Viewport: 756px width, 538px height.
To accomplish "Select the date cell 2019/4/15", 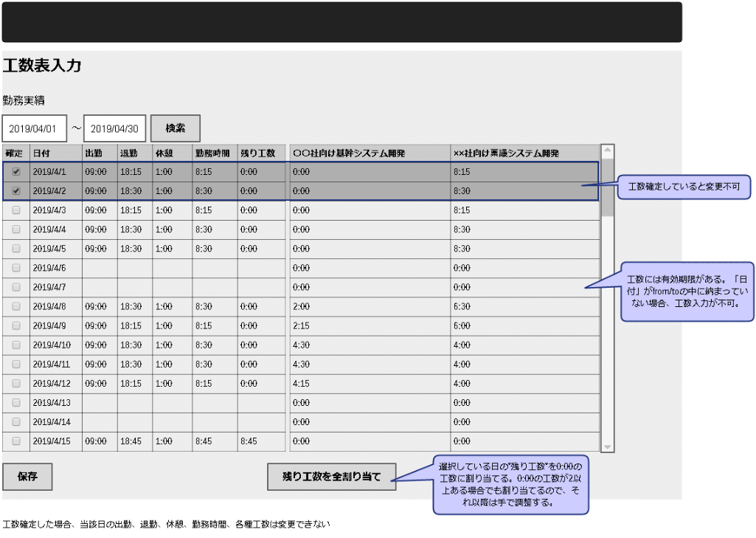I will point(56,441).
